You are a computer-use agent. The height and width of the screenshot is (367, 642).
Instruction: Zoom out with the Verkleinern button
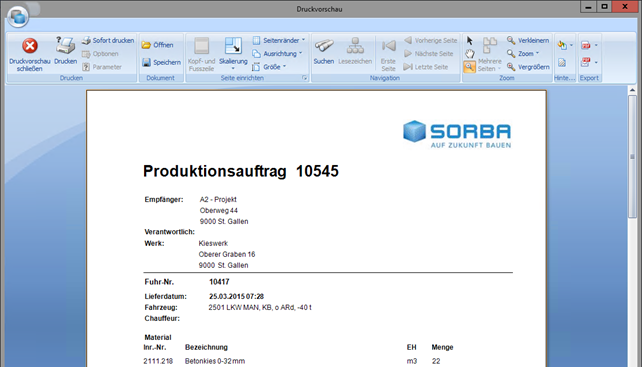tap(528, 41)
